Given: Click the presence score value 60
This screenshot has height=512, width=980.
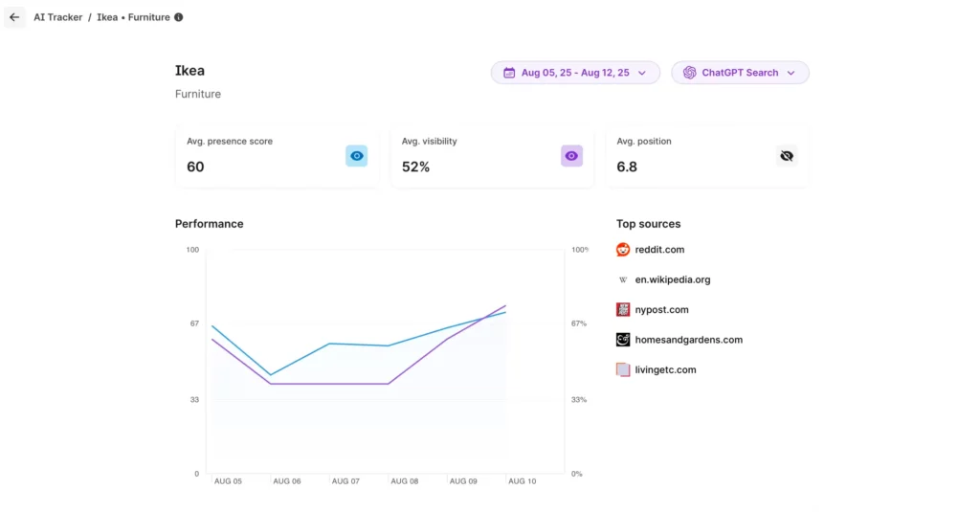Looking at the screenshot, I should pos(195,167).
